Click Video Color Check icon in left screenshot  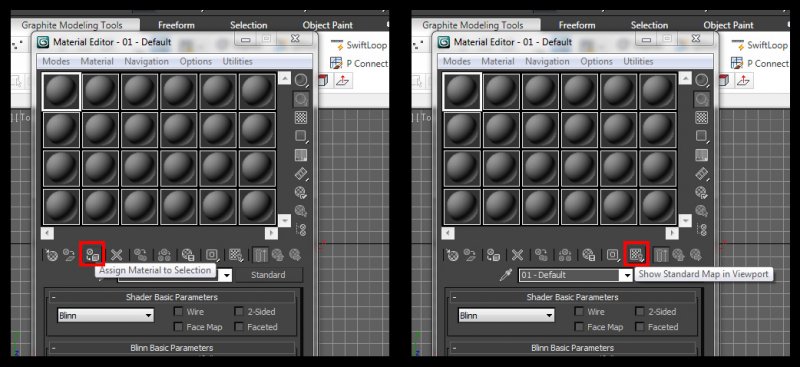coord(301,155)
